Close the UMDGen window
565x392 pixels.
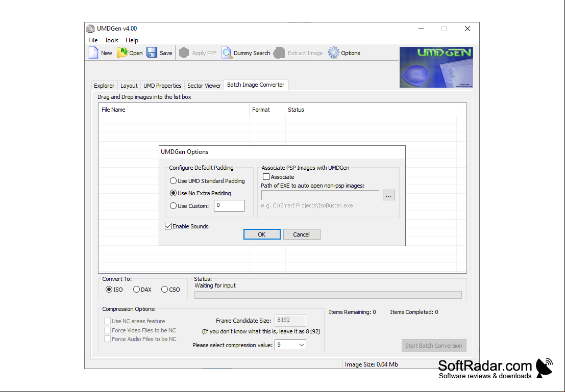pos(468,29)
